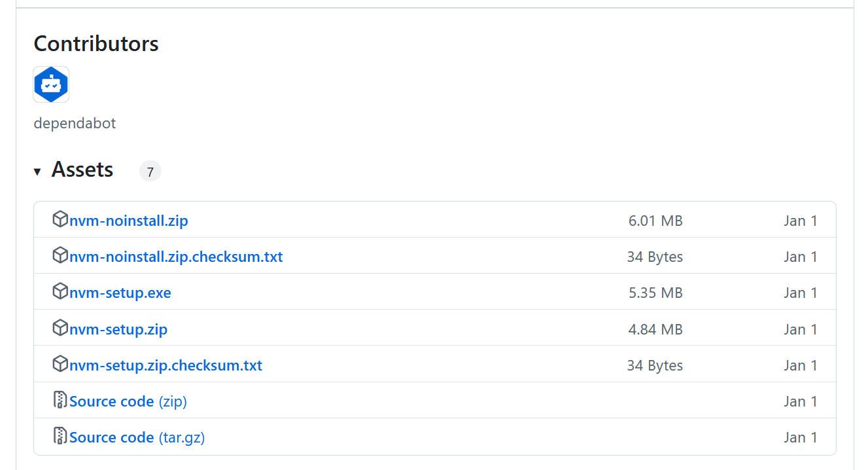Click 34 Bytes size in nvm-setup.zip.checksum.txt row
The image size is (868, 470).
pyautogui.click(x=655, y=365)
